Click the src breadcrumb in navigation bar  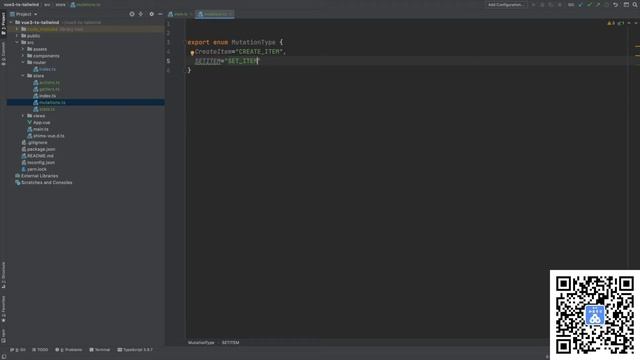tap(47, 4)
